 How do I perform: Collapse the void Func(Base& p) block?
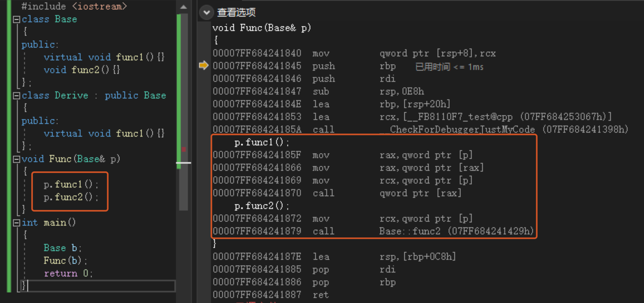click(x=16, y=159)
